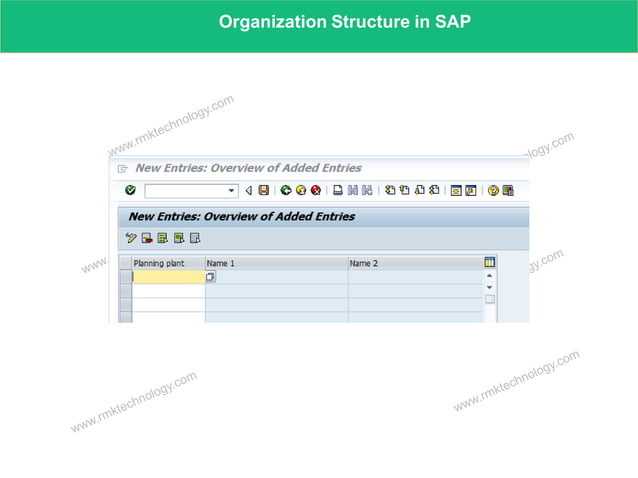The width and height of the screenshot is (638, 478).
Task: Click the pencil change/display toggle icon
Action: tap(131, 238)
